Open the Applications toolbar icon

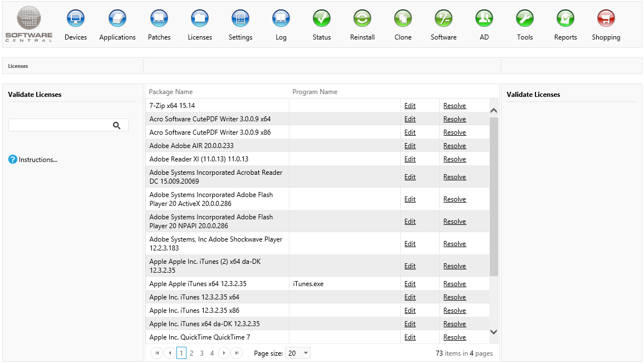coord(117,19)
